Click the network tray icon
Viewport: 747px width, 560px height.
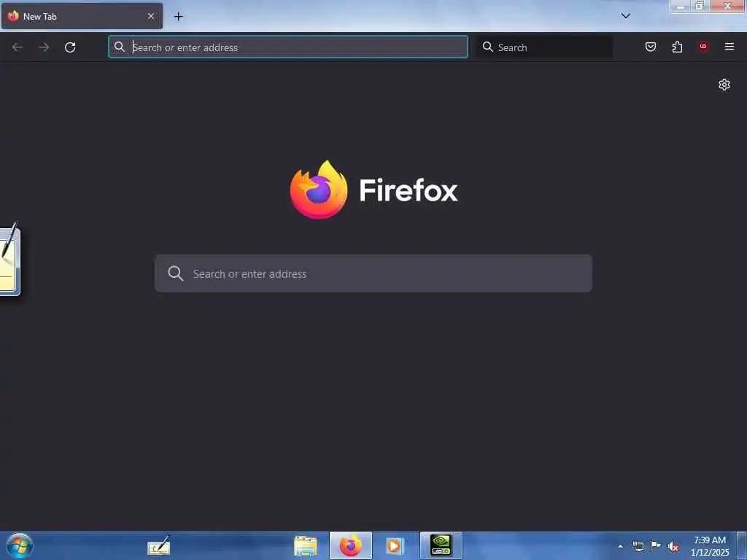638,546
